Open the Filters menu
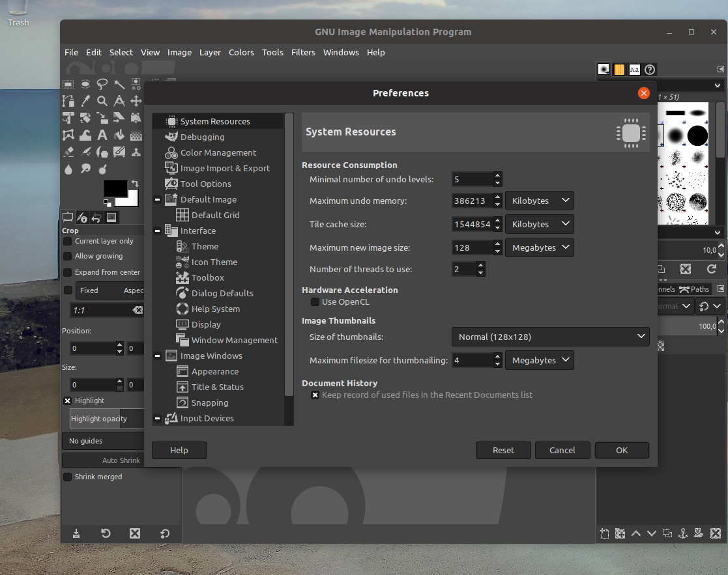The width and height of the screenshot is (728, 575). tap(303, 52)
